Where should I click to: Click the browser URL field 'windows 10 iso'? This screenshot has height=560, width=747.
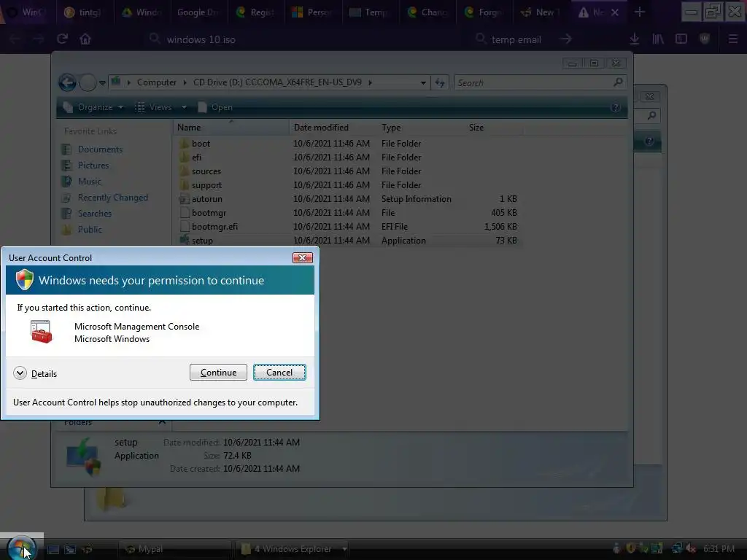pos(305,39)
